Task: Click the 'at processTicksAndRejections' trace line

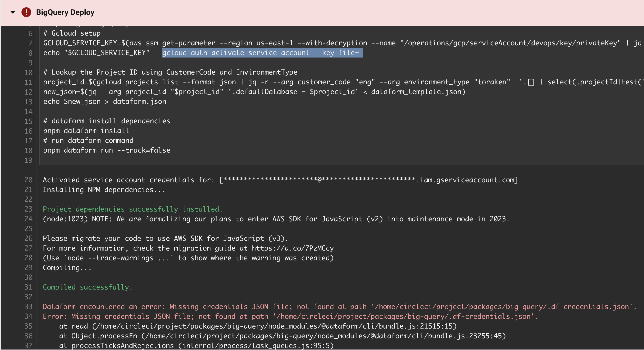Action: [x=197, y=346]
